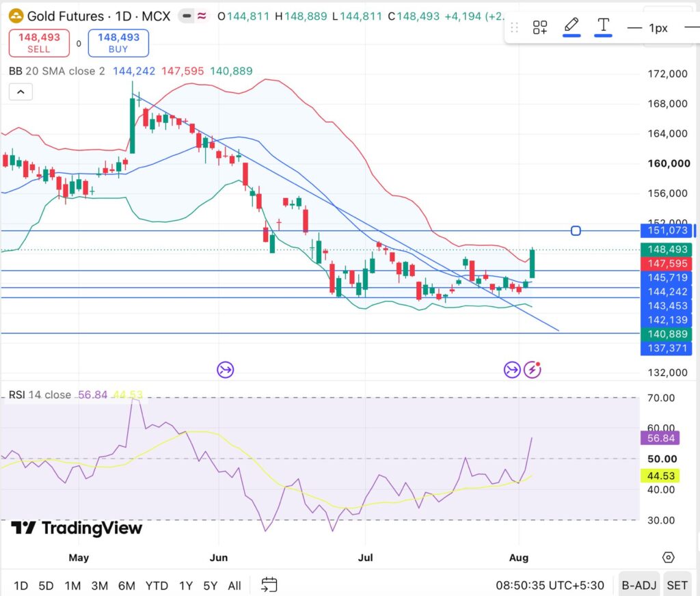This screenshot has height=596, width=700.
Task: Switch to YTD time range
Action: [157, 585]
